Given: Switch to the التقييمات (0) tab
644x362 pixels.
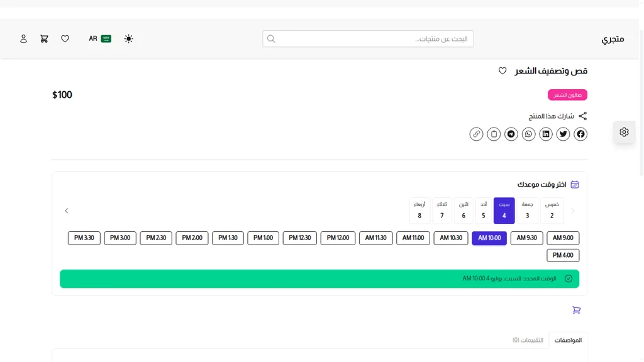Looking at the screenshot, I should (x=528, y=340).
